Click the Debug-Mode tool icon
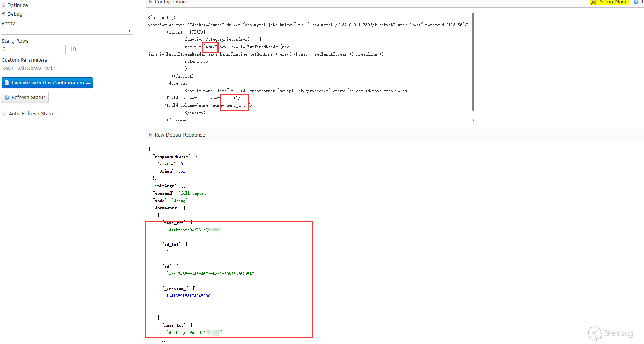The height and width of the screenshot is (344, 644). [x=594, y=2]
